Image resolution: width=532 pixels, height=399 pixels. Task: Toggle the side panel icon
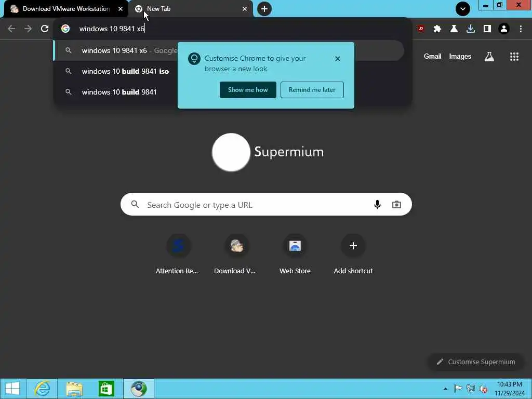[487, 29]
